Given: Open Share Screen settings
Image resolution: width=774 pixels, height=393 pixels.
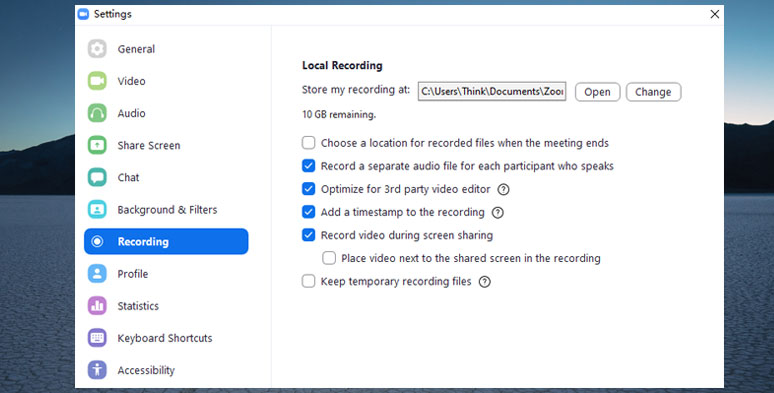Looking at the screenshot, I should click(166, 145).
